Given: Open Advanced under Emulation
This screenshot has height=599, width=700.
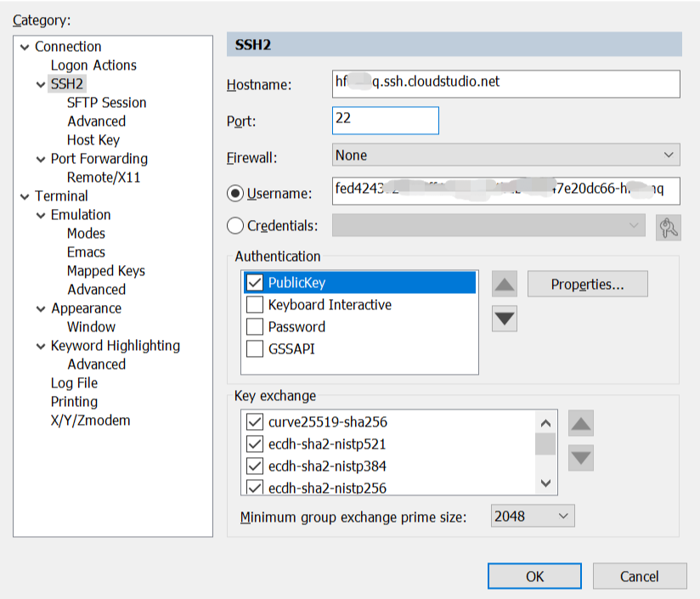Looking at the screenshot, I should click(x=97, y=290).
